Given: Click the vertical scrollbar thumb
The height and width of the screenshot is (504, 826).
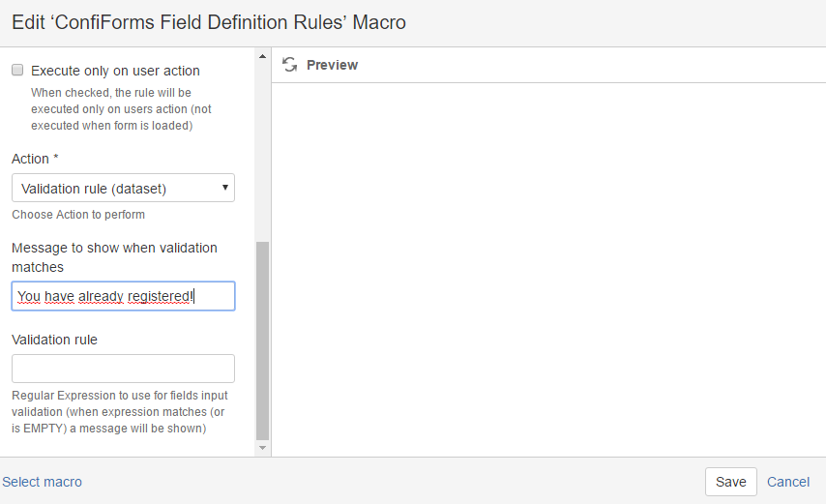Looking at the screenshot, I should point(262,341).
